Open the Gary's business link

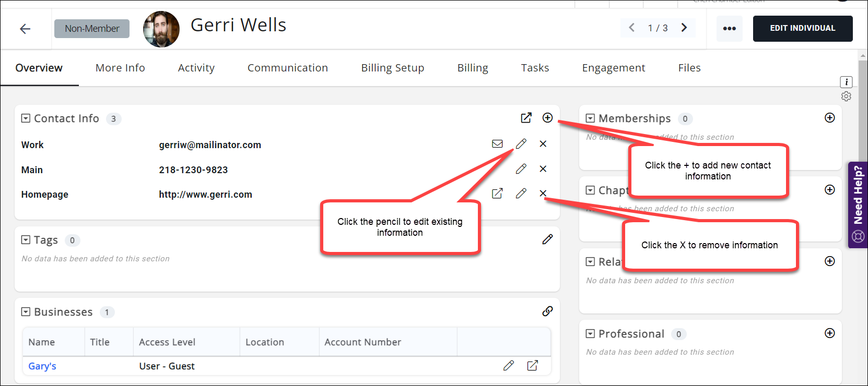42,366
